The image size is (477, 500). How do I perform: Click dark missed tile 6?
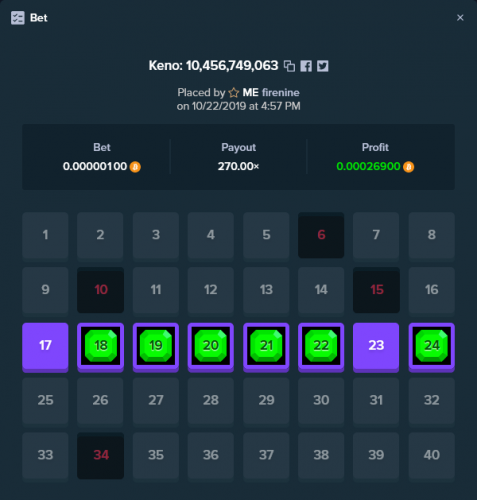[321, 235]
